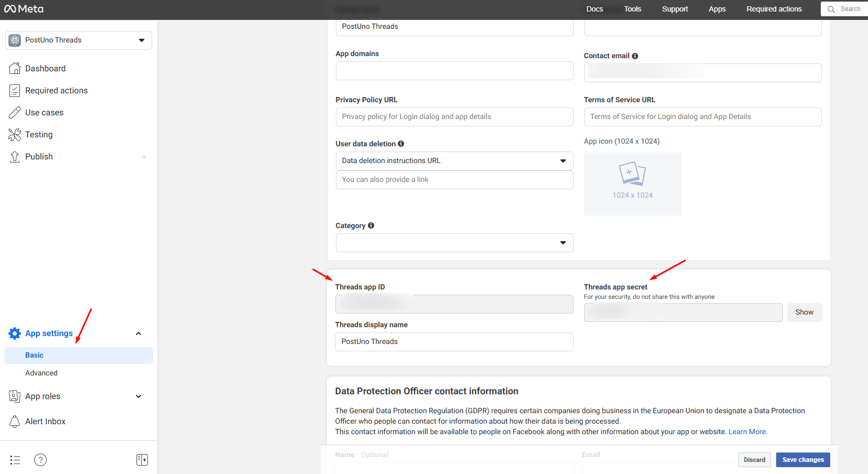Viewport: 868px width, 474px height.
Task: Open the Category dropdown
Action: [x=454, y=243]
